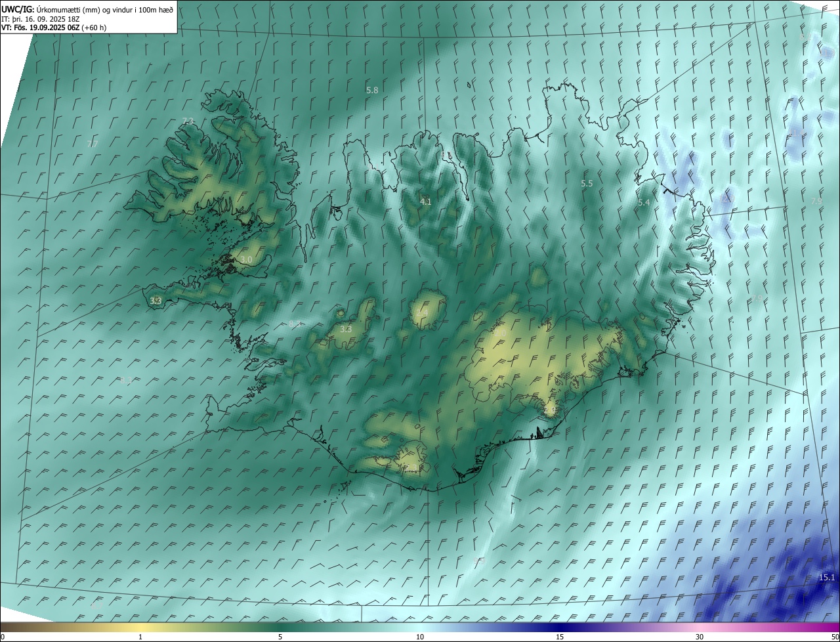Click the 15 tick on the color scale
The image size is (840, 642).
coord(560,637)
